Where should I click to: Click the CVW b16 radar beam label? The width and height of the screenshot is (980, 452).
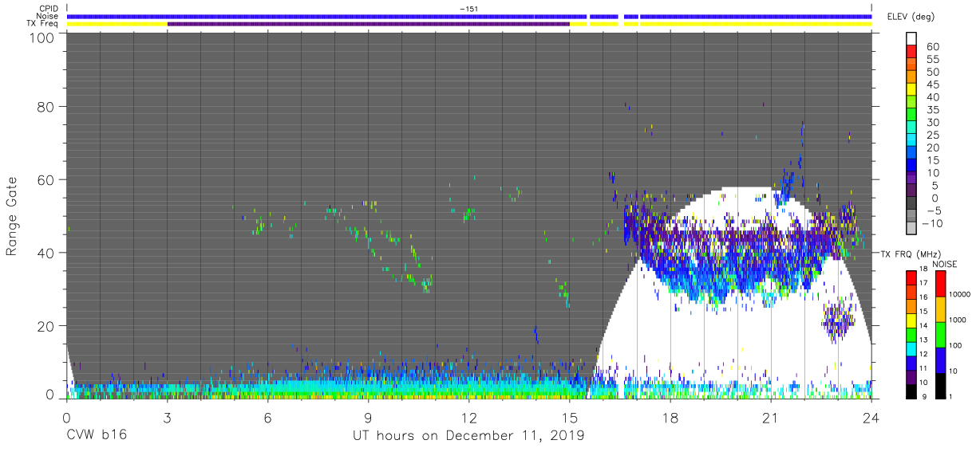pos(97,436)
